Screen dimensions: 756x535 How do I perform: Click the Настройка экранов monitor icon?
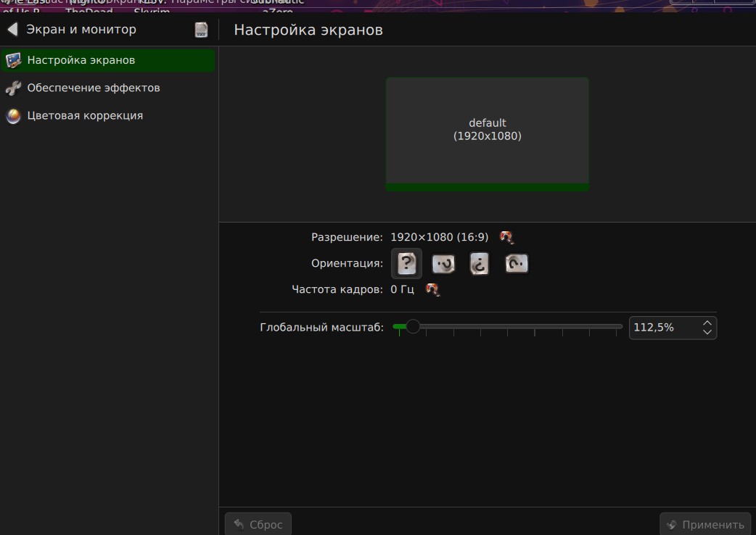tap(14, 61)
